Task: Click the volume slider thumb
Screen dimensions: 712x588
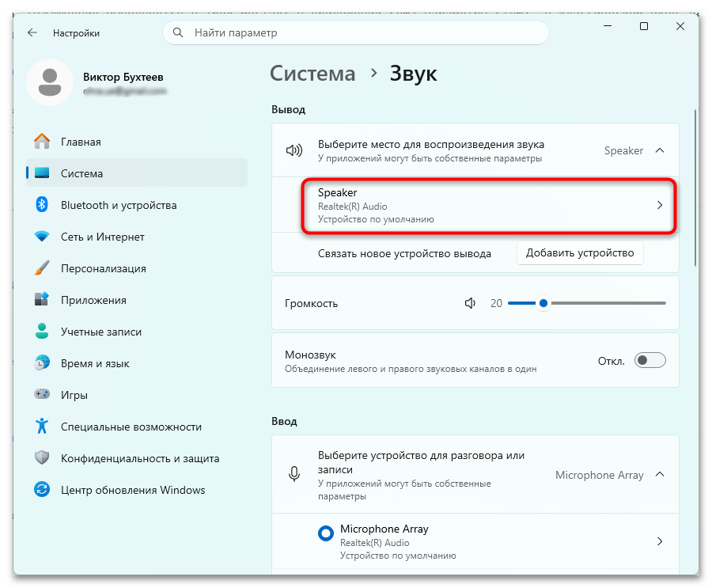Action: point(543,303)
